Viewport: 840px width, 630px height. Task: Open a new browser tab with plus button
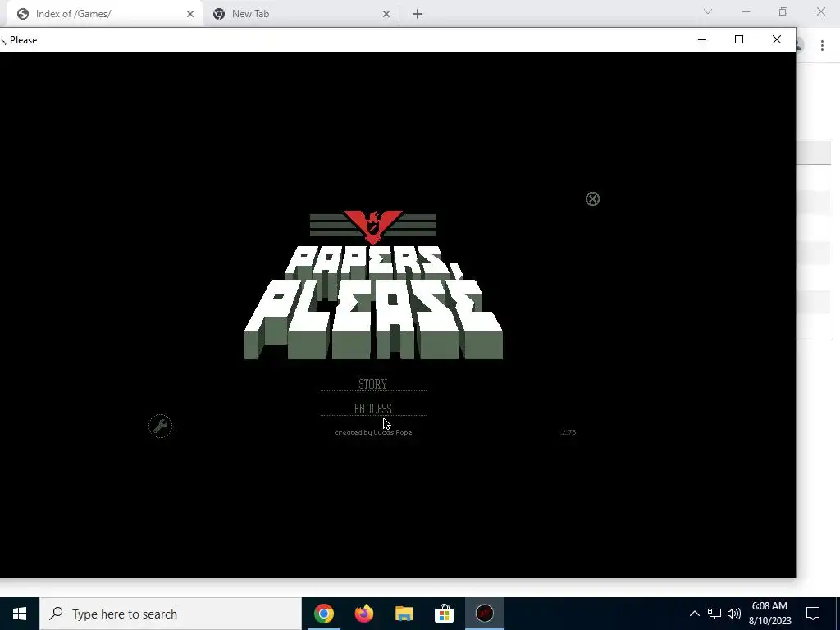point(418,14)
